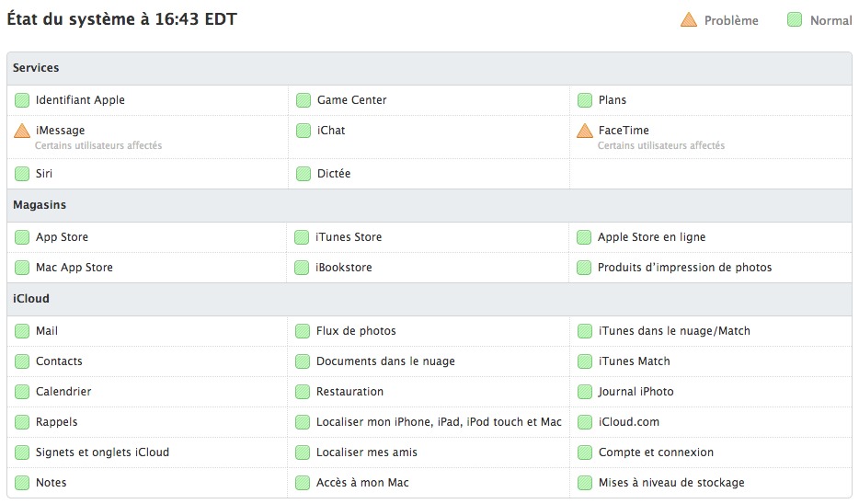
Task: Click the 'Normal' legend text
Action: point(831,20)
